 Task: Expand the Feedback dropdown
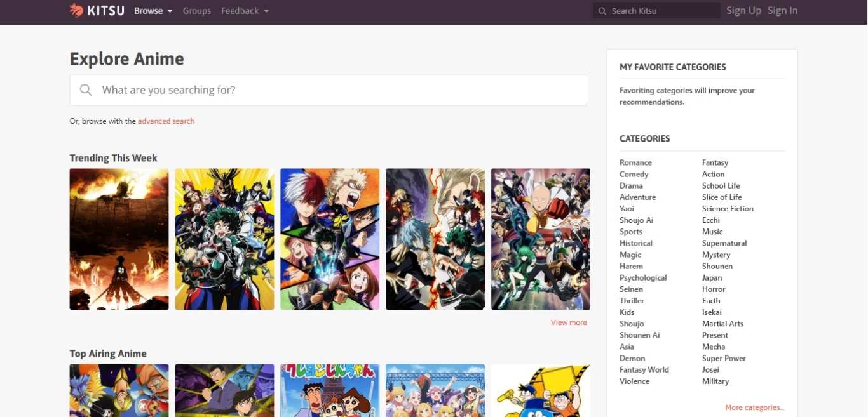245,11
